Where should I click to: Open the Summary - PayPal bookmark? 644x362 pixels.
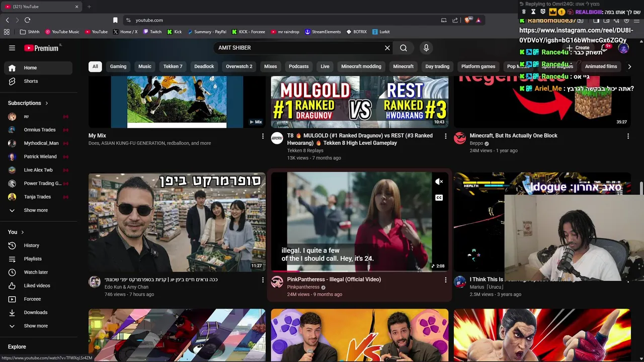pos(207,32)
